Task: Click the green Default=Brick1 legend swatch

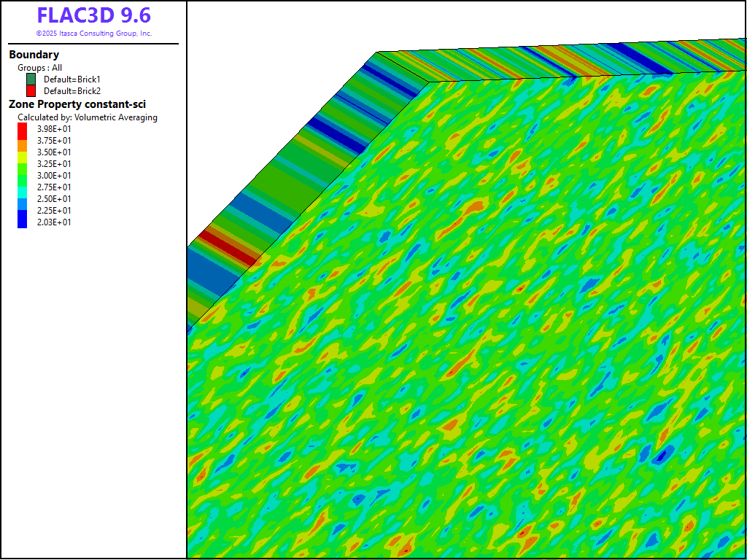Action: (x=31, y=79)
